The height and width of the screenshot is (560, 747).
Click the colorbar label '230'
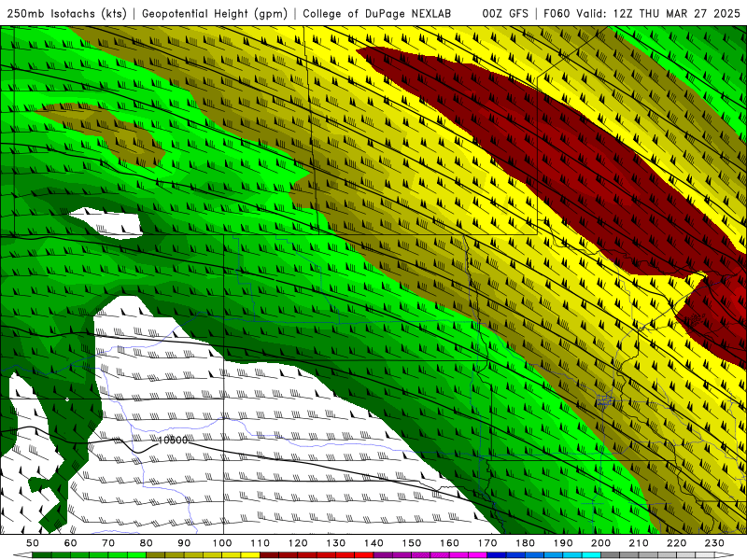pos(714,543)
